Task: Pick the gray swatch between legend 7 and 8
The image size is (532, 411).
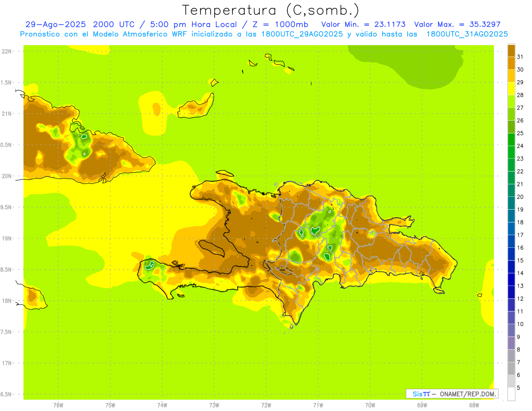Action: click(511, 356)
